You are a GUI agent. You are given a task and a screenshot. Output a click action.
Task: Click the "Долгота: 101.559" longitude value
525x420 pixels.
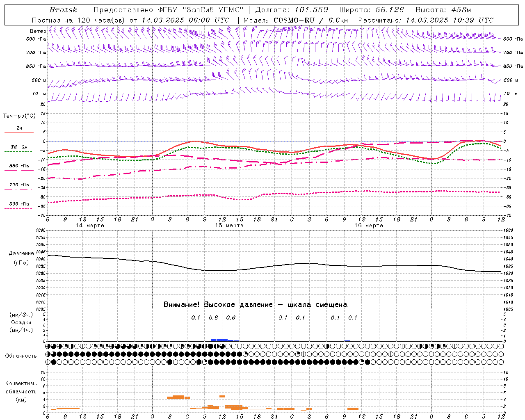(x=292, y=9)
